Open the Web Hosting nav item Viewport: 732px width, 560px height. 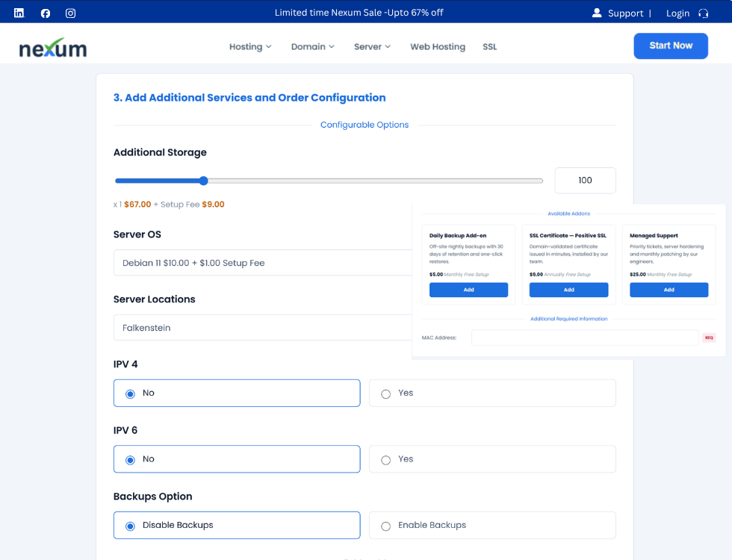(x=438, y=46)
